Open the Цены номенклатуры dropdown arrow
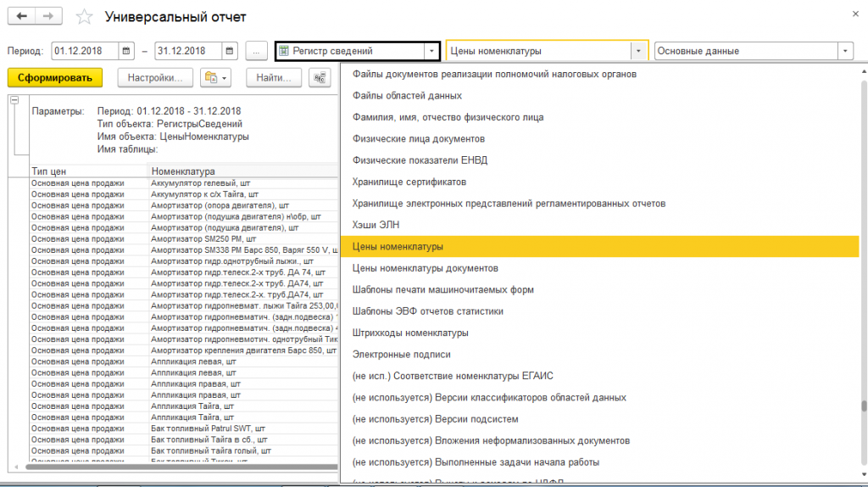 638,51
